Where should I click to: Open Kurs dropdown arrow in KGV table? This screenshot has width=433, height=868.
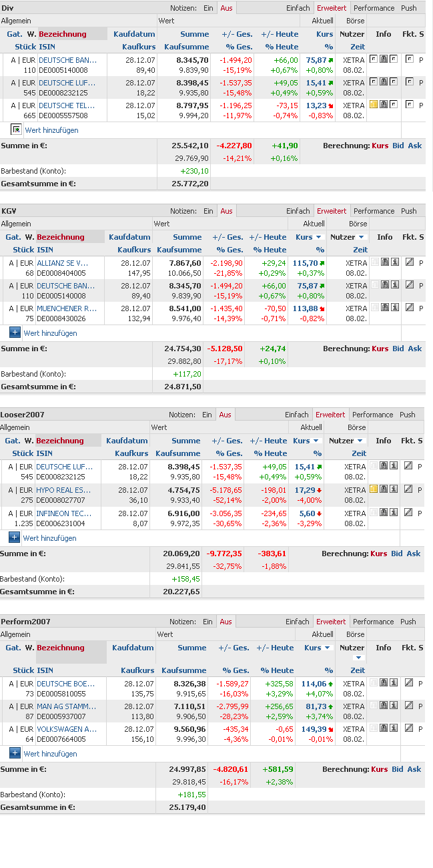click(318, 237)
